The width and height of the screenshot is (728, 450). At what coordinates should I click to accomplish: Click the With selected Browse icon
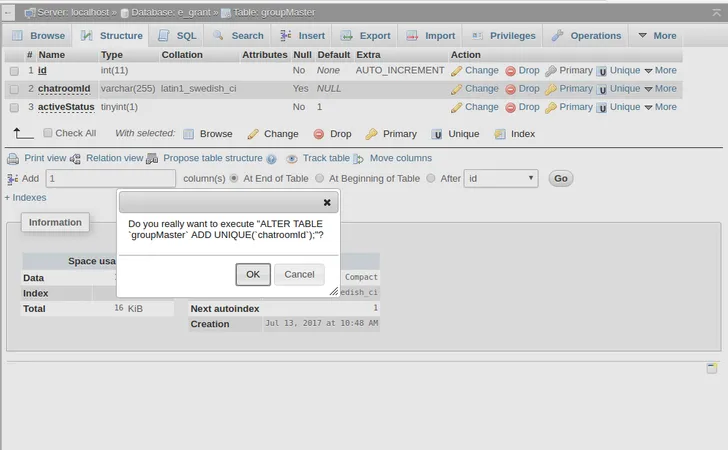coord(188,134)
